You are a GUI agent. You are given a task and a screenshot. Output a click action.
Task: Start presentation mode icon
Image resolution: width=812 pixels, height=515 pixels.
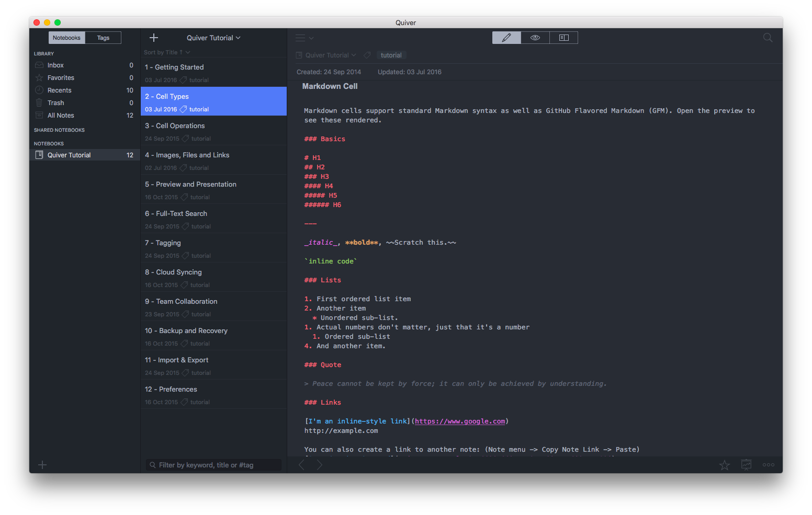point(746,464)
